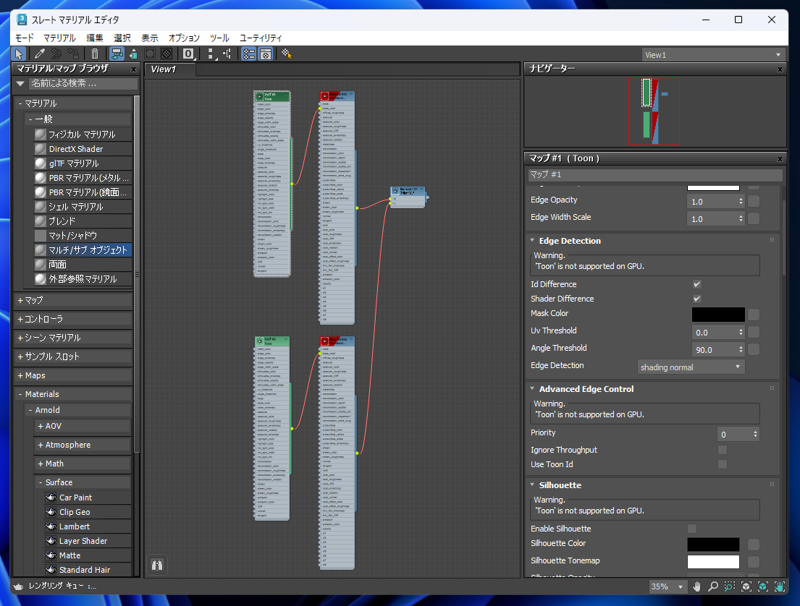Uncheck Id Difference checkbox
This screenshot has width=800, height=606.
[697, 284]
